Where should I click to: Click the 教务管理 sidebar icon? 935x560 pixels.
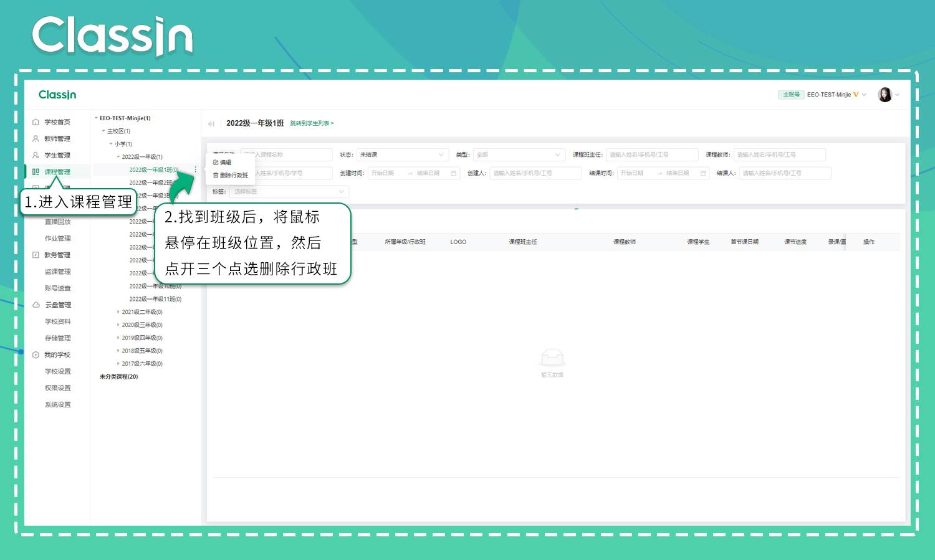36,255
